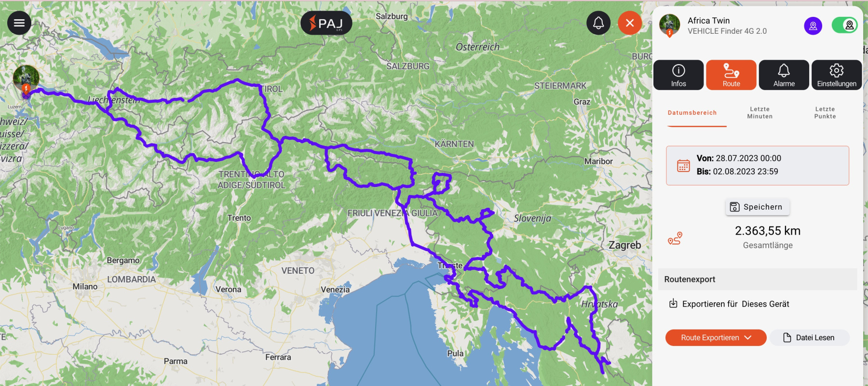Switch to the Letzte Minuten tab
The height and width of the screenshot is (386, 868).
click(x=760, y=113)
